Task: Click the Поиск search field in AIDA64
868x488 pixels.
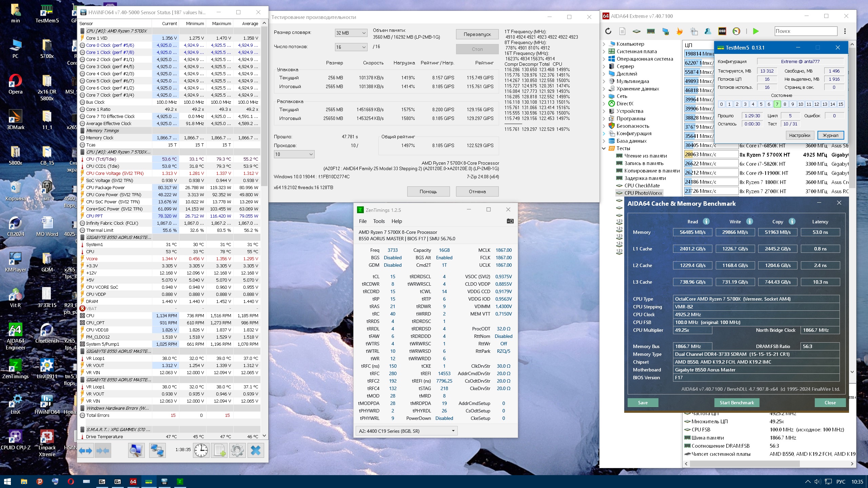Action: click(x=806, y=31)
